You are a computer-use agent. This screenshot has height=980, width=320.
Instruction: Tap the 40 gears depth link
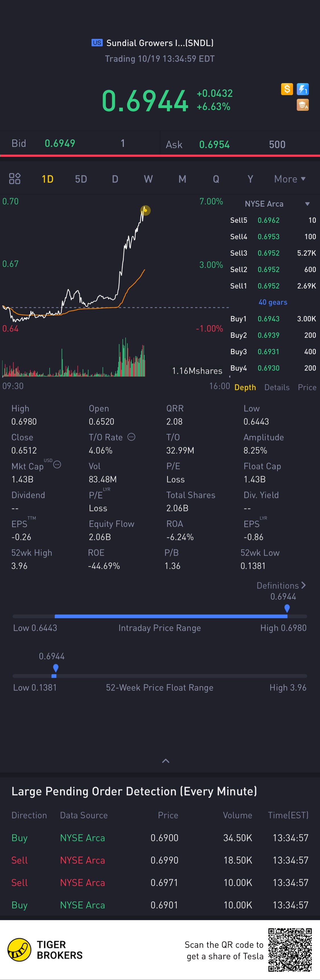273,302
